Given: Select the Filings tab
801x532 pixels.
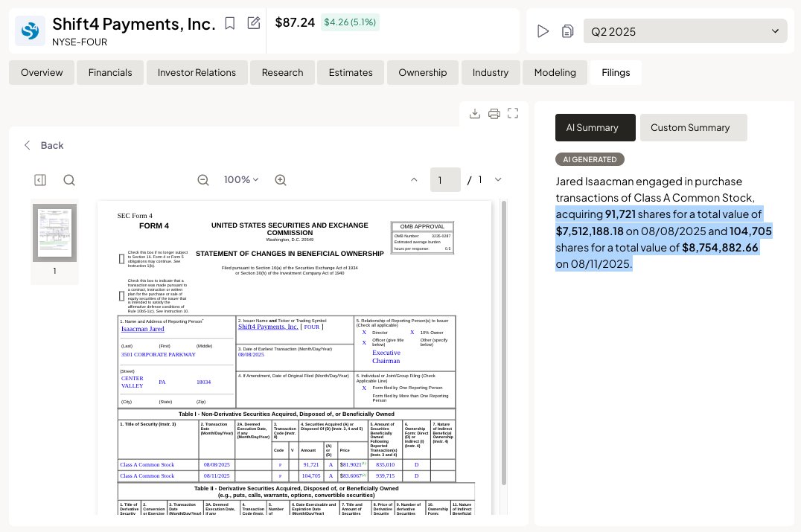Looking at the screenshot, I should (x=616, y=72).
